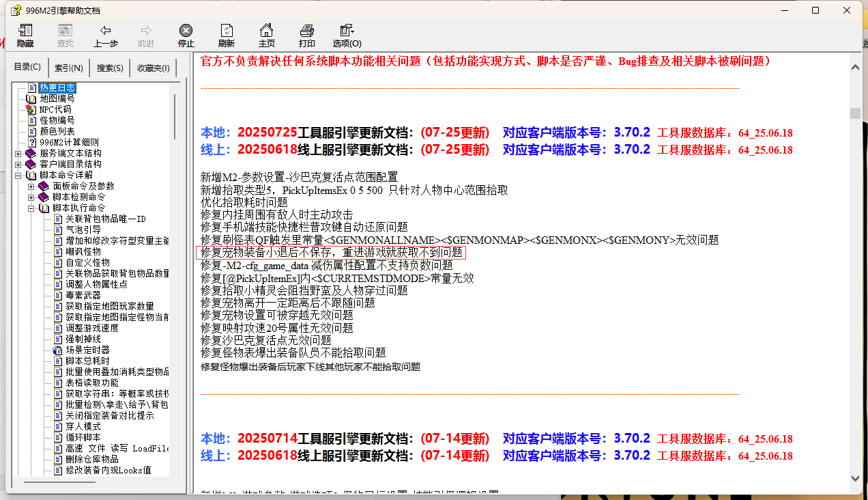The image size is (868, 500).
Task: Open the 强制掉线 topic
Action: click(x=83, y=339)
